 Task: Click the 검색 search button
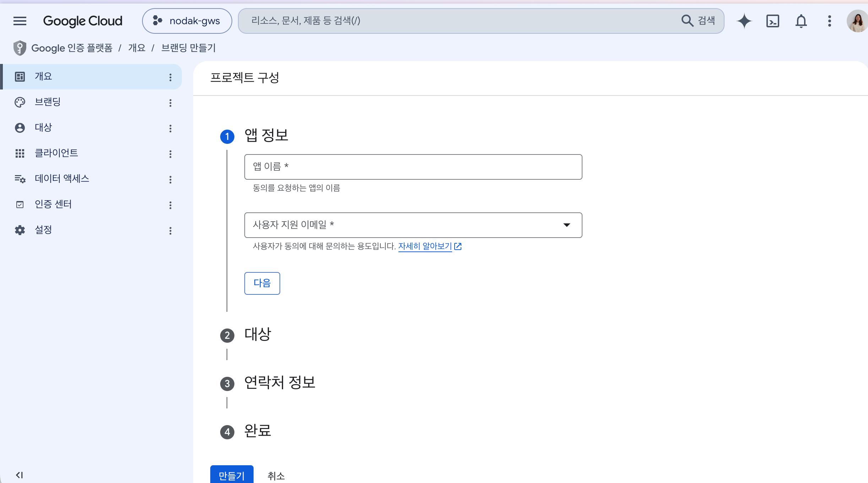[x=698, y=21]
